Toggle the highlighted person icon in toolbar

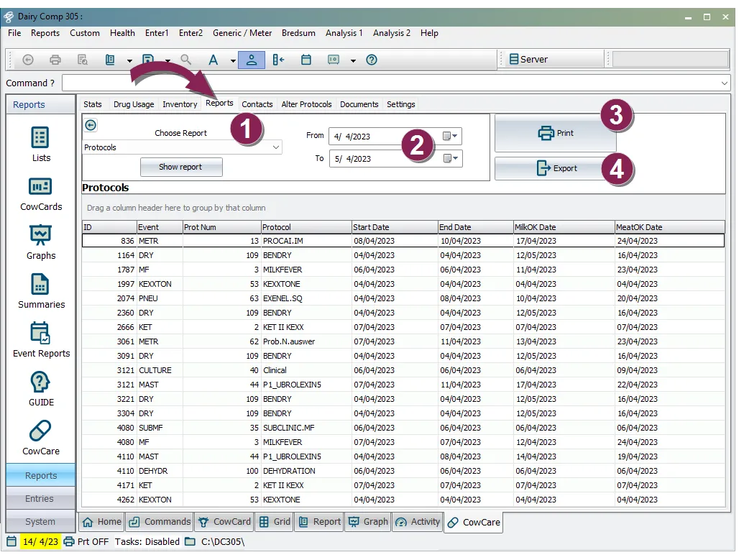point(252,60)
